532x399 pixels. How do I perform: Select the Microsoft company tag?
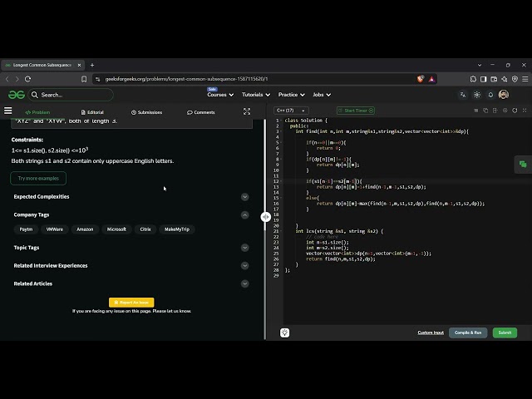coord(116,229)
